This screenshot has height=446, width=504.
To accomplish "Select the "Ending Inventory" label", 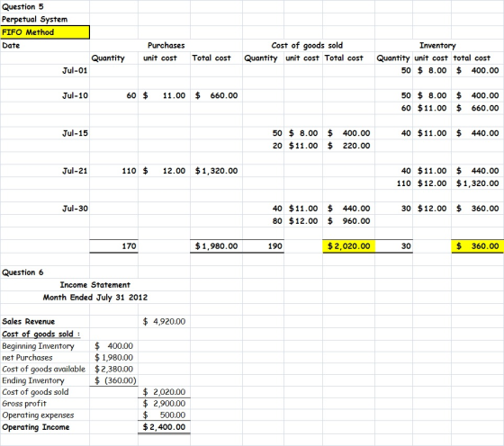I will (x=33, y=380).
